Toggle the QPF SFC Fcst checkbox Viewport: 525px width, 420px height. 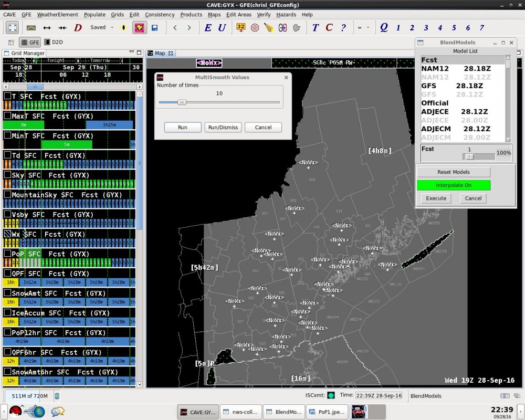tap(7, 274)
